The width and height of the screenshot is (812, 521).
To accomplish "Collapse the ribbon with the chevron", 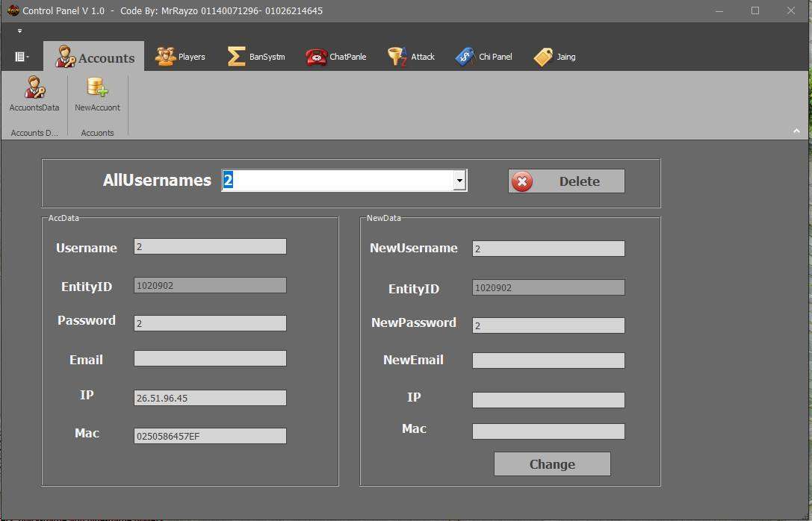I will 796,131.
